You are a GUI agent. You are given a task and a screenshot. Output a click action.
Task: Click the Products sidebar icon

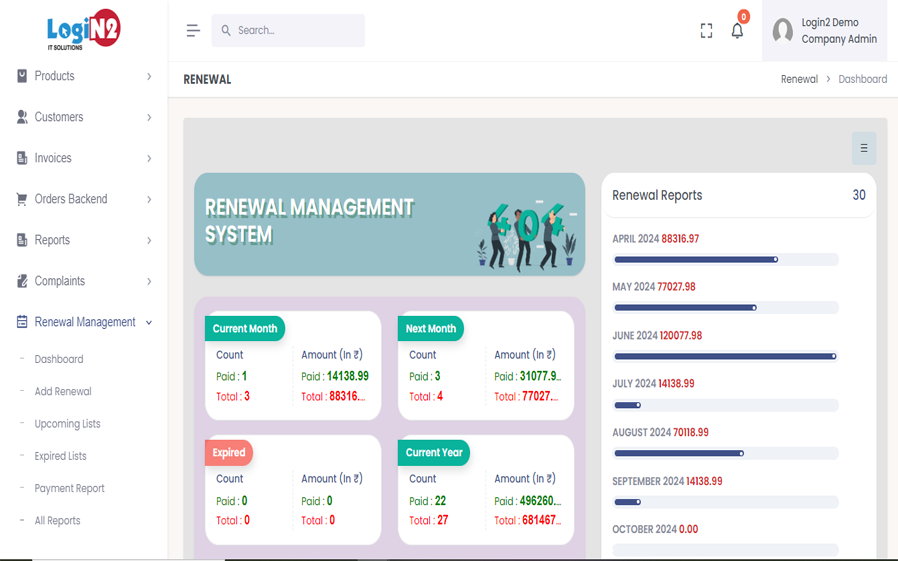(x=22, y=76)
